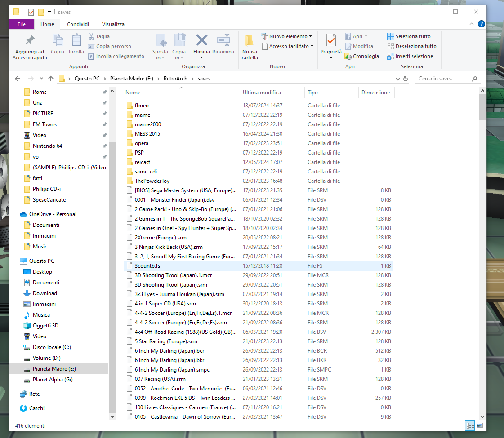Click the Modifica edit button

point(359,47)
